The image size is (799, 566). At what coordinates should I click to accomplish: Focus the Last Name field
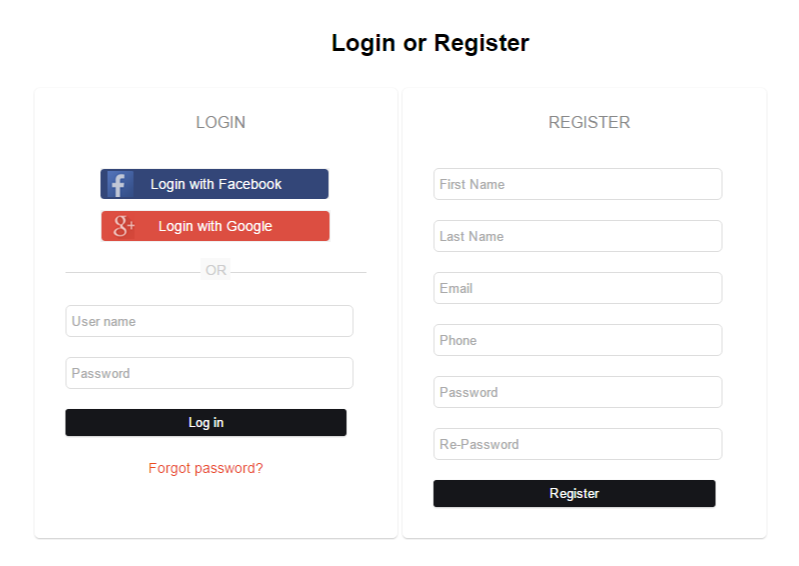click(x=578, y=236)
